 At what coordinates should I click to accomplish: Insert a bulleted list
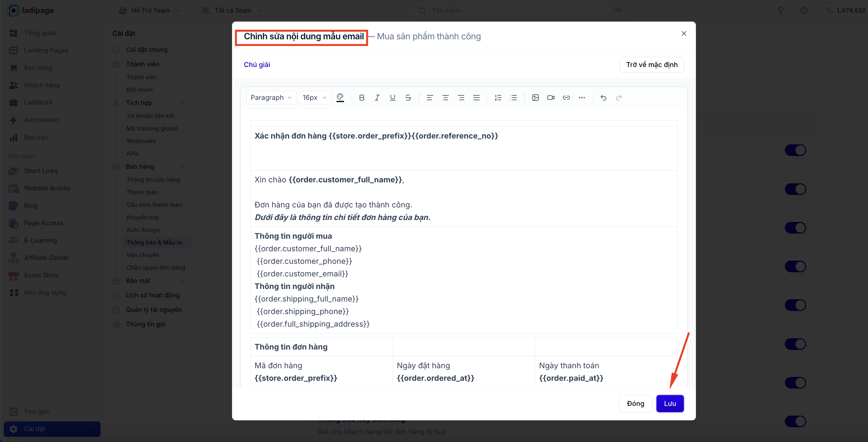[x=514, y=98]
